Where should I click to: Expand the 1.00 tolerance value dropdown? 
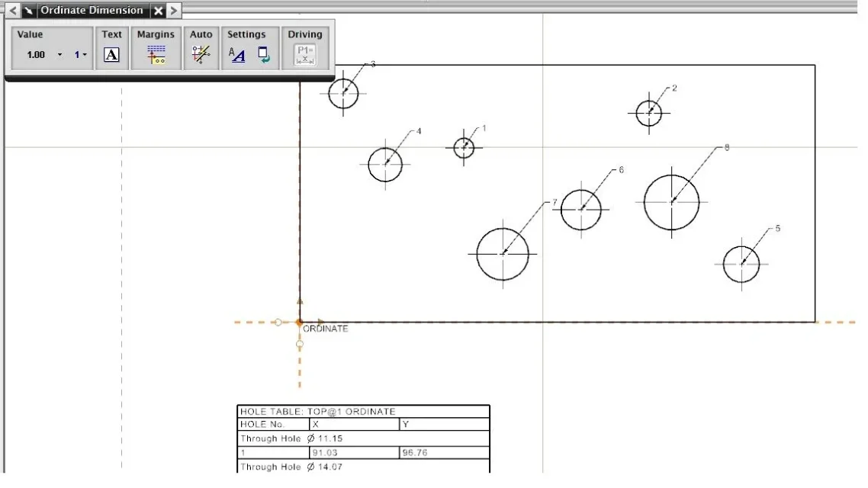point(60,55)
